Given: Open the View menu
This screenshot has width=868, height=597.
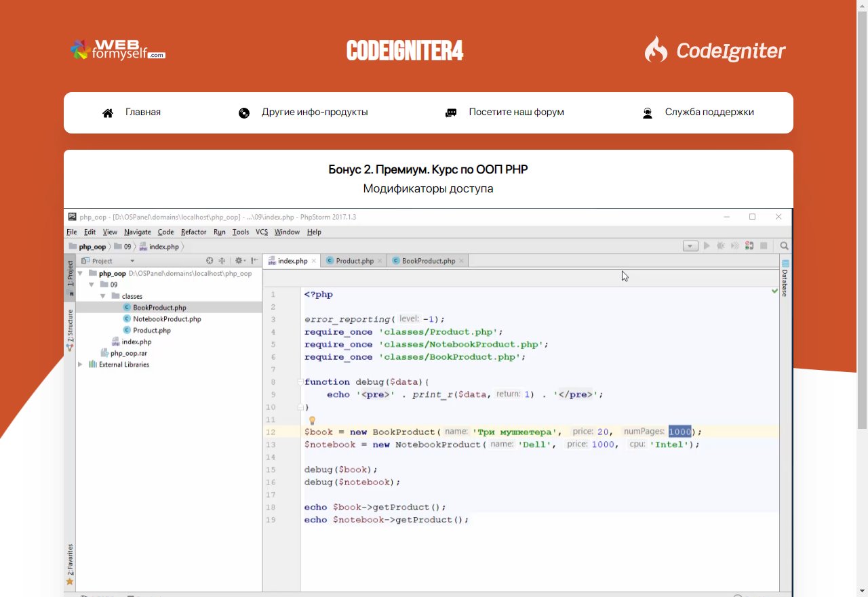Looking at the screenshot, I should tap(110, 232).
